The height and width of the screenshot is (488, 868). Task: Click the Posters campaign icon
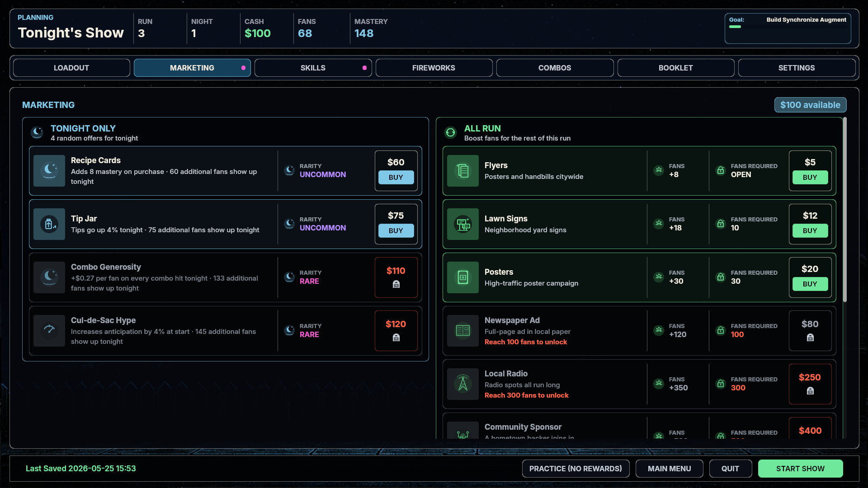[x=463, y=277]
